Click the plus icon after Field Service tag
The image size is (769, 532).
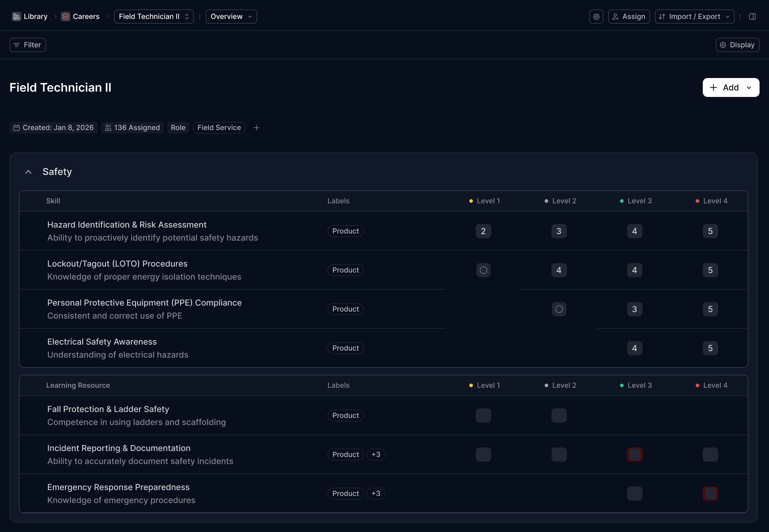(256, 128)
